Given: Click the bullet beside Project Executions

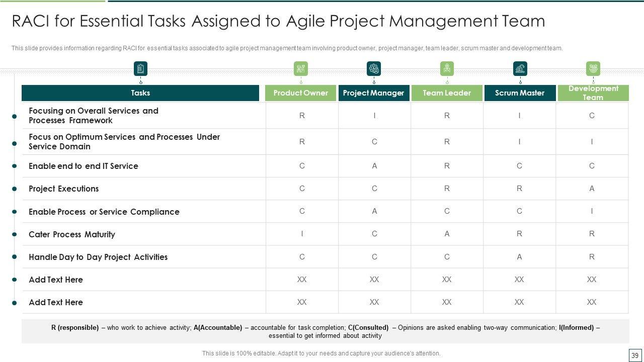Looking at the screenshot, I should [15, 189].
